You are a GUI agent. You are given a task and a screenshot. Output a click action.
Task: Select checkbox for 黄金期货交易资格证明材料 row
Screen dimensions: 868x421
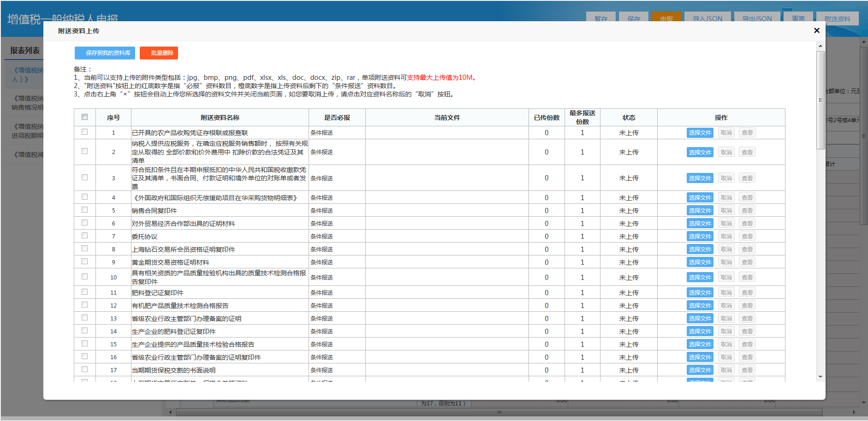click(x=84, y=261)
